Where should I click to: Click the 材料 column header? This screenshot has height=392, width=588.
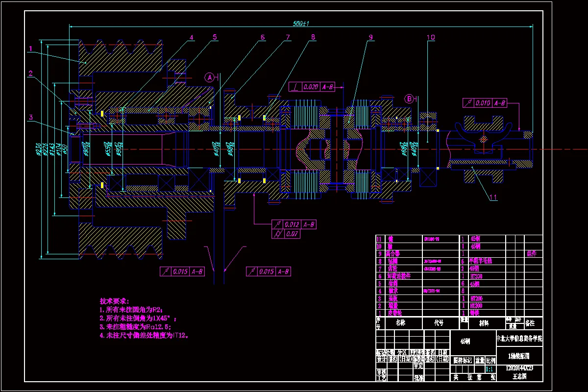pyautogui.click(x=484, y=323)
